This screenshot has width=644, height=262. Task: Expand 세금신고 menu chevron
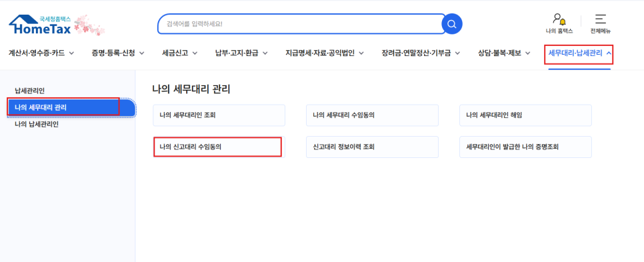click(195, 53)
